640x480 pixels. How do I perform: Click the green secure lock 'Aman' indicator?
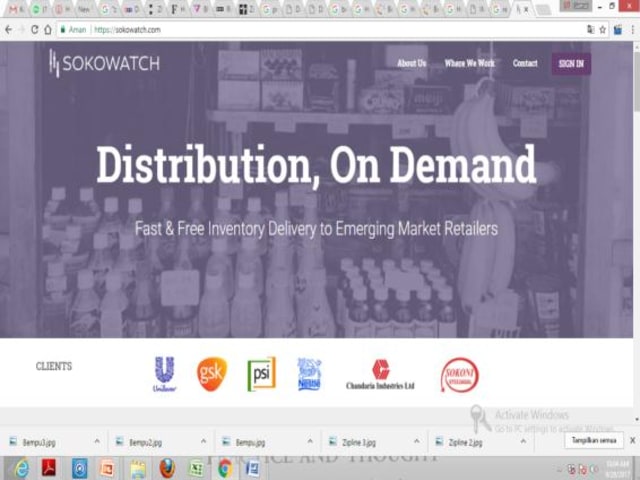(74, 29)
